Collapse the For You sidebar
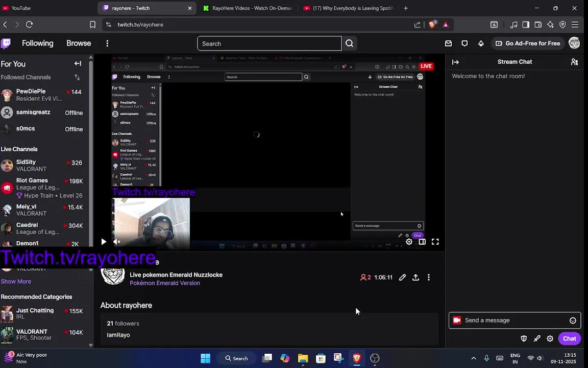Image resolution: width=588 pixels, height=368 pixels. click(78, 63)
